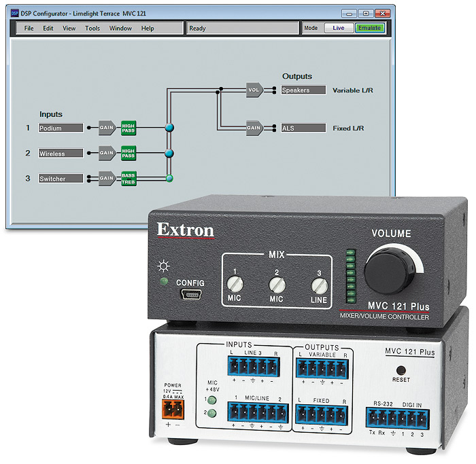Open the Switcher input GAIN block

107,179
